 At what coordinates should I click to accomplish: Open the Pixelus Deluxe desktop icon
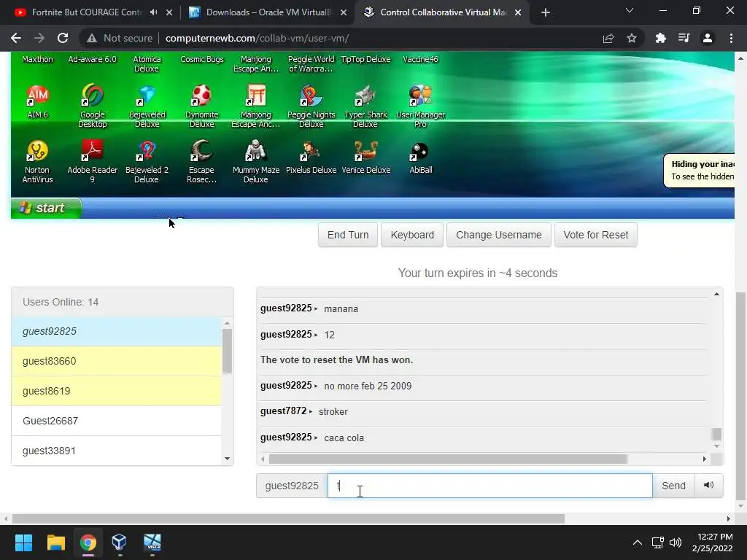click(311, 157)
